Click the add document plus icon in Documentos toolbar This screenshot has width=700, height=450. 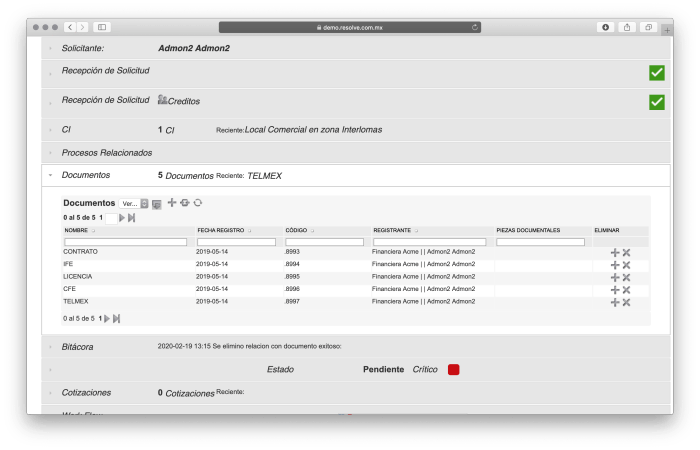[171, 203]
